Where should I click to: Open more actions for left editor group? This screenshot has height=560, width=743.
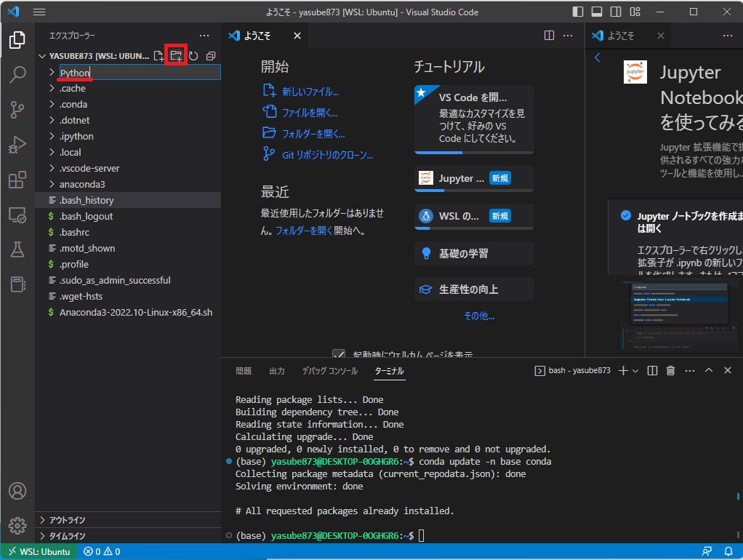pyautogui.click(x=568, y=36)
